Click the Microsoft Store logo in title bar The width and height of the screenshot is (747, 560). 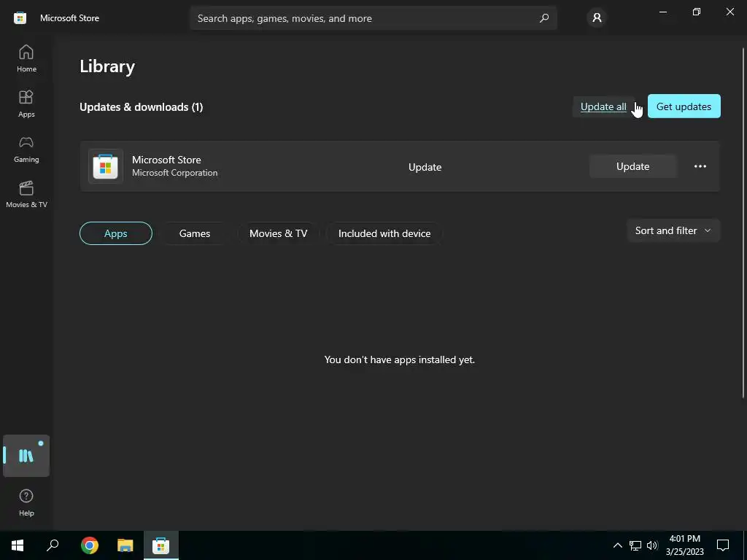[x=20, y=18]
